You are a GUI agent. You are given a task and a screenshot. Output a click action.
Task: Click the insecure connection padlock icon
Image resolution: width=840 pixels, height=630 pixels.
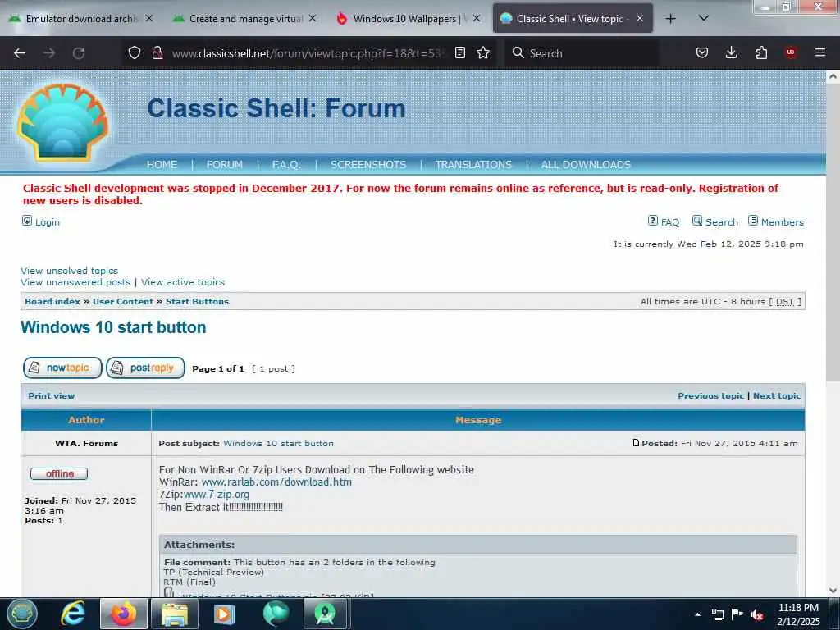pos(157,52)
